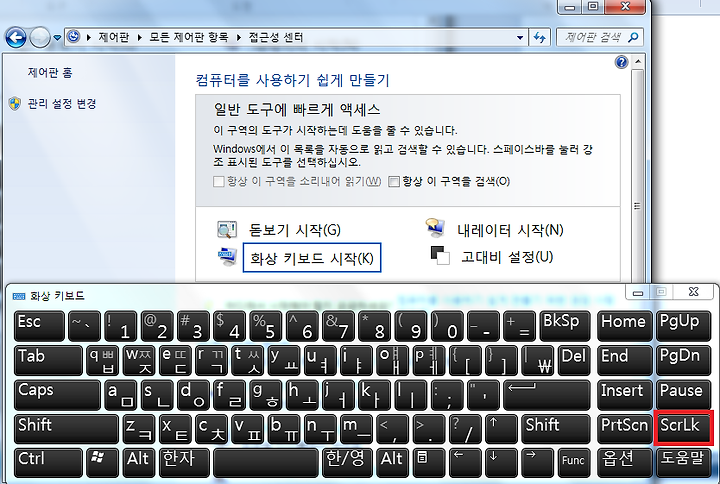The width and height of the screenshot is (720, 484).
Task: Open keyboard 옵션 settings
Action: coord(624,463)
